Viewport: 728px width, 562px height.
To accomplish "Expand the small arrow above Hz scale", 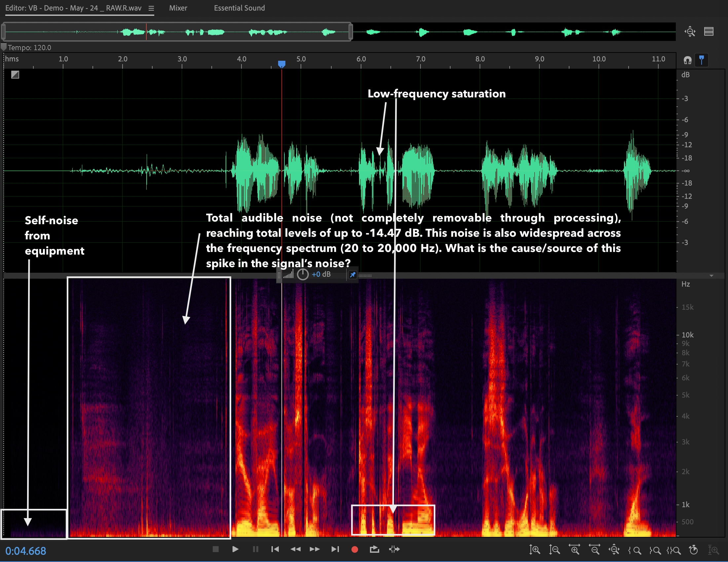I will [711, 276].
